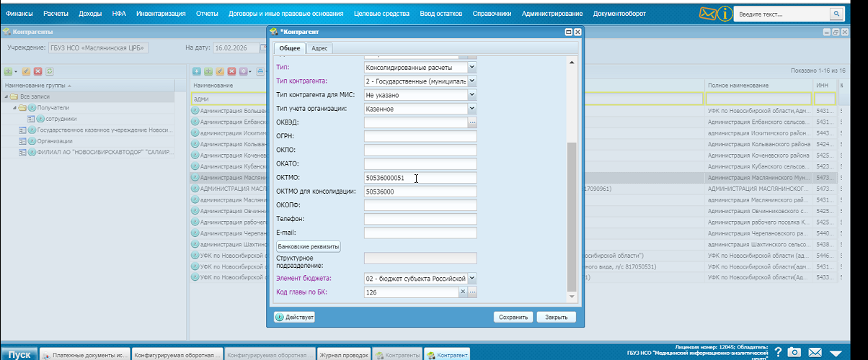Clear the Код главы по БК value with the X

point(464,292)
